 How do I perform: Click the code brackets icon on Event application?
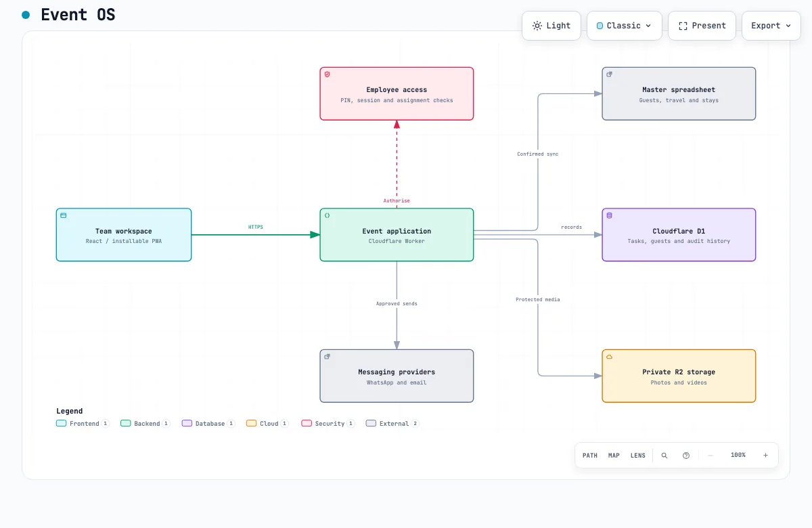tap(328, 215)
